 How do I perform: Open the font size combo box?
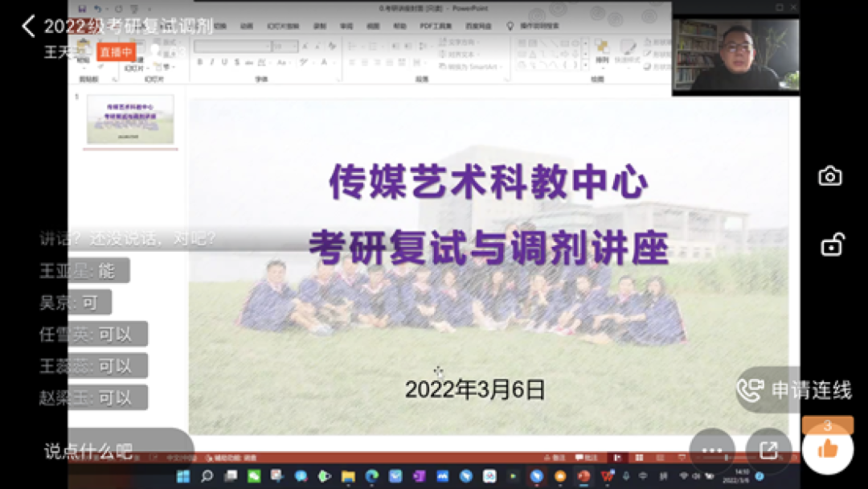click(285, 46)
